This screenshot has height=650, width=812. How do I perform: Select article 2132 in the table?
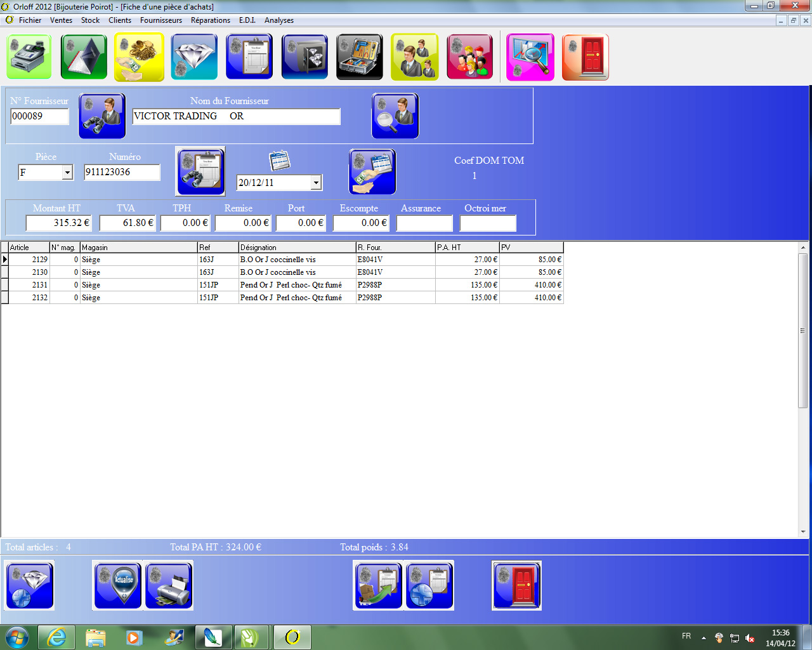[282, 298]
